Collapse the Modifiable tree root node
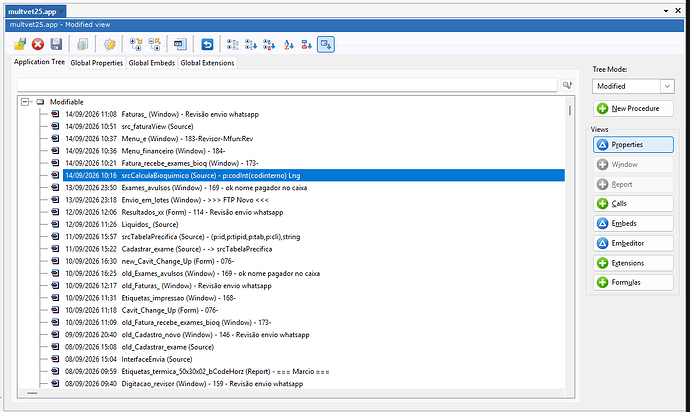The image size is (690, 412). tap(25, 102)
